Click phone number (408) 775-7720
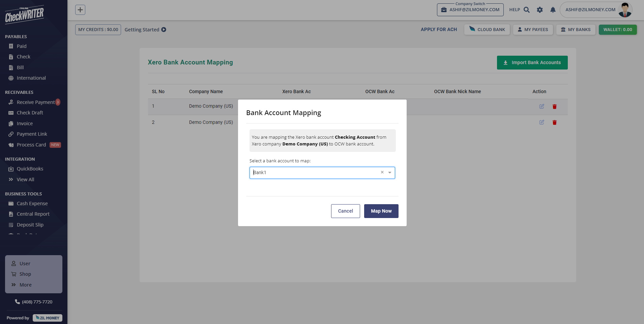The height and width of the screenshot is (324, 644). [x=34, y=302]
